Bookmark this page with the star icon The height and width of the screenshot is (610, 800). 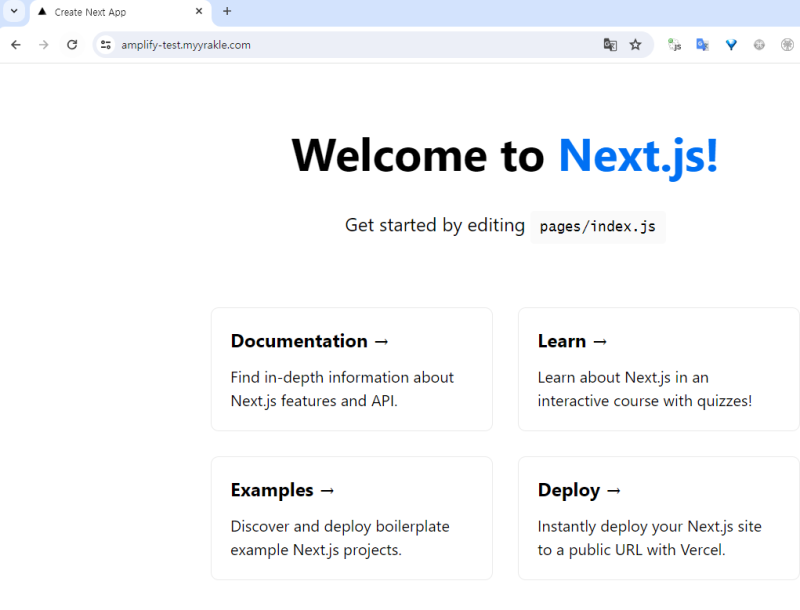tap(636, 45)
